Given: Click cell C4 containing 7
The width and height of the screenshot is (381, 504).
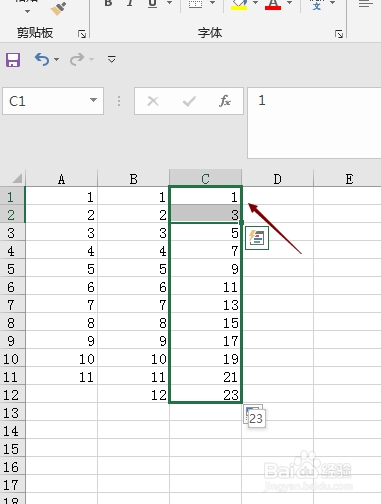Looking at the screenshot, I should (205, 251).
